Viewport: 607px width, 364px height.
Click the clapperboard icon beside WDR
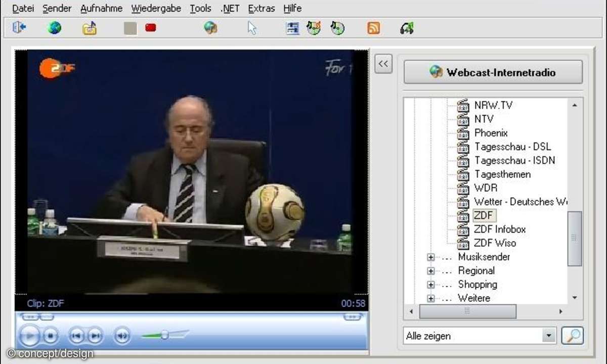point(463,188)
